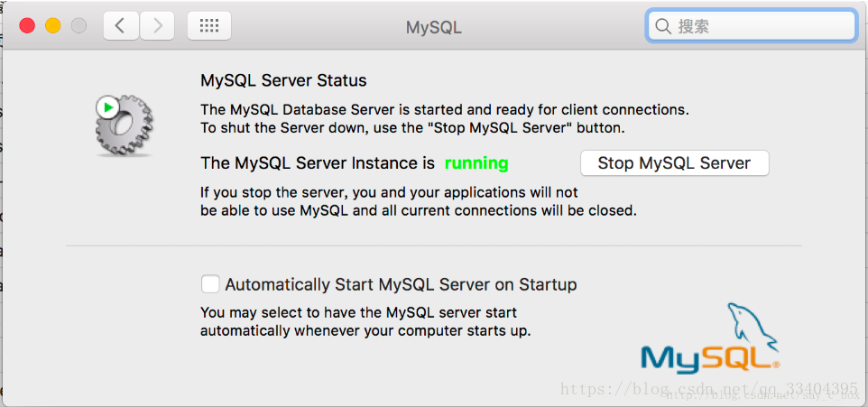Click the MySQL dolphin logo
Viewport: 868px width, 407px height.
click(751, 325)
